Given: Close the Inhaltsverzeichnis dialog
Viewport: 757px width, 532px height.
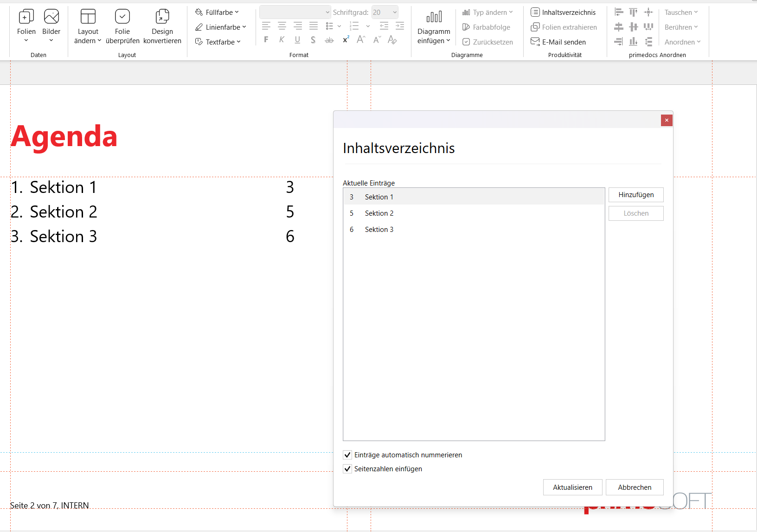Looking at the screenshot, I should tap(667, 121).
